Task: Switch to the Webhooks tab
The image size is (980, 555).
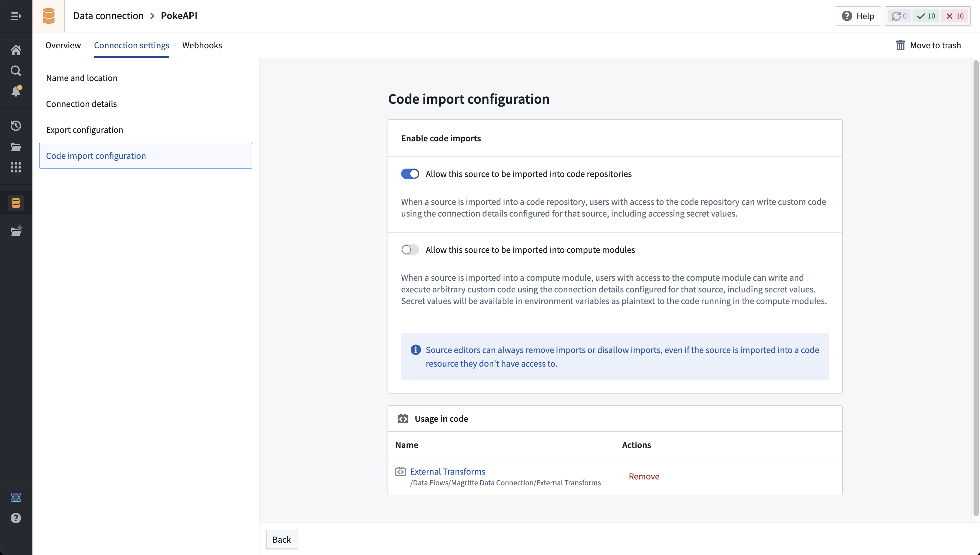Action: click(x=202, y=45)
